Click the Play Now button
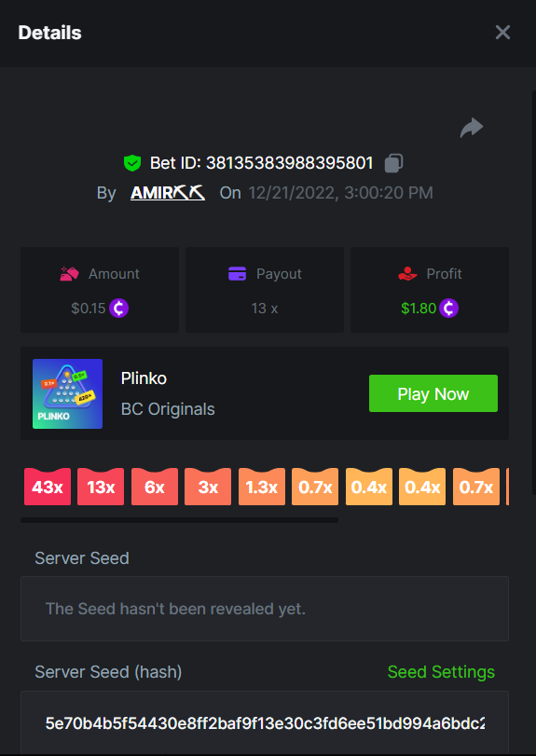Screen dimensions: 536x756 pos(433,393)
